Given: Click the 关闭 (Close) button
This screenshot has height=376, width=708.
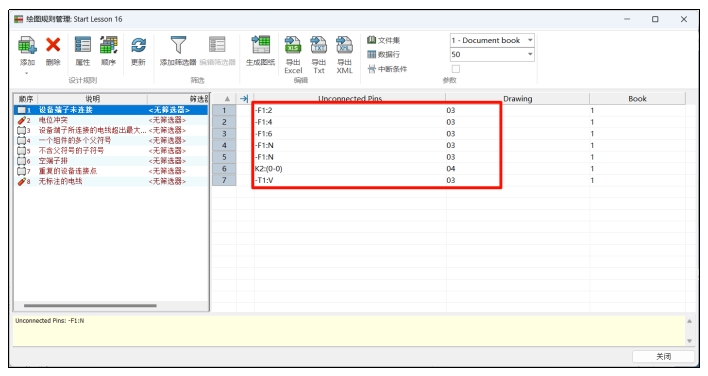Looking at the screenshot, I should 663,356.
